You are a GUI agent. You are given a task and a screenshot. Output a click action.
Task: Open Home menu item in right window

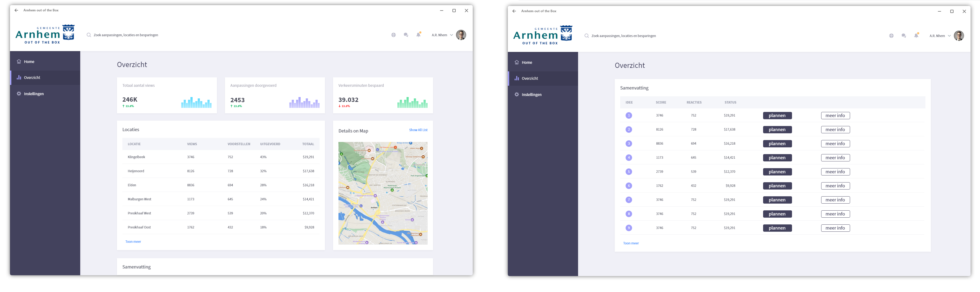click(542, 62)
